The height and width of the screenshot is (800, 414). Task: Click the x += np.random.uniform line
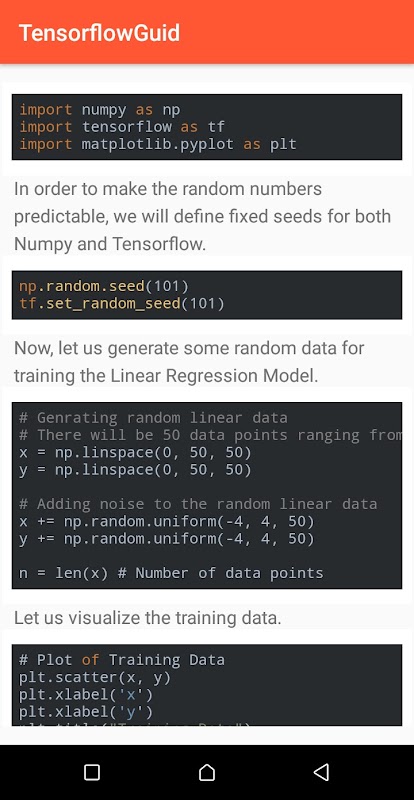click(166, 521)
